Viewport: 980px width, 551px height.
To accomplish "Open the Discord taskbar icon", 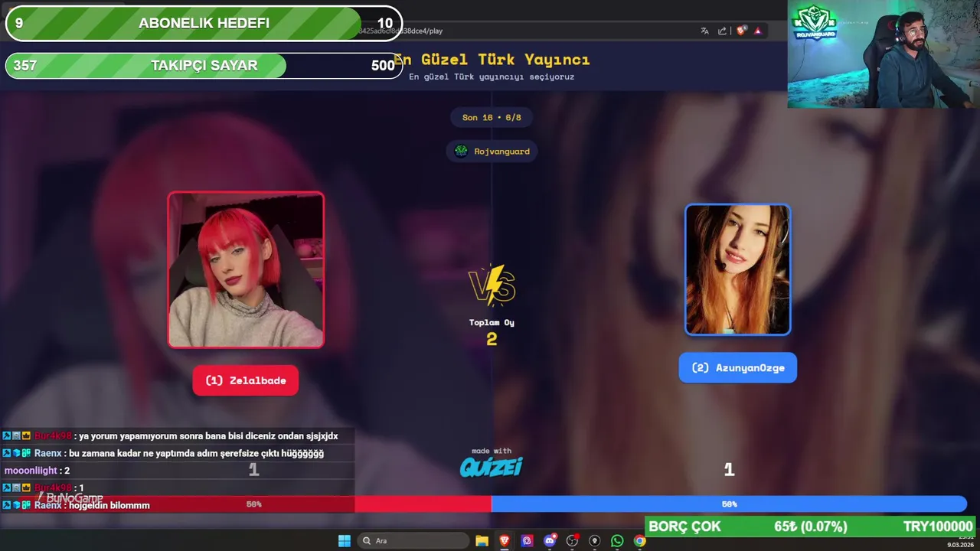I will (550, 541).
